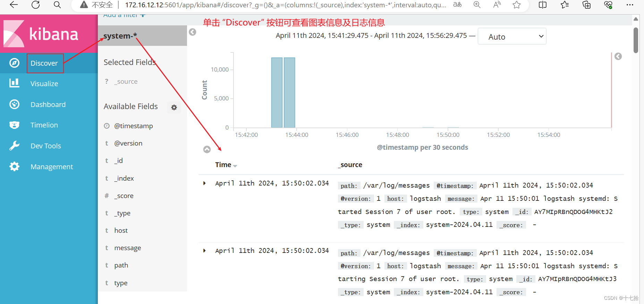Click the chart time range text
The image size is (644, 304).
[x=371, y=35]
